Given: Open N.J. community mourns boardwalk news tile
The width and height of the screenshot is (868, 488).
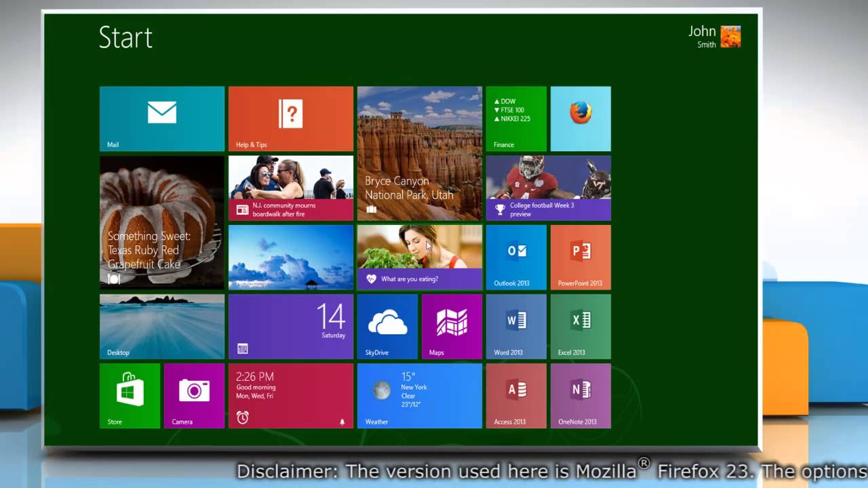Looking at the screenshot, I should click(x=291, y=188).
